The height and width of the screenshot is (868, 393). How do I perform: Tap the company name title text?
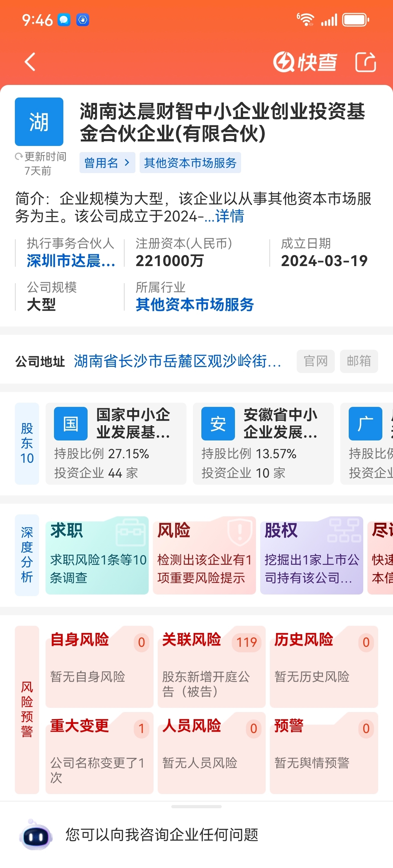point(223,122)
